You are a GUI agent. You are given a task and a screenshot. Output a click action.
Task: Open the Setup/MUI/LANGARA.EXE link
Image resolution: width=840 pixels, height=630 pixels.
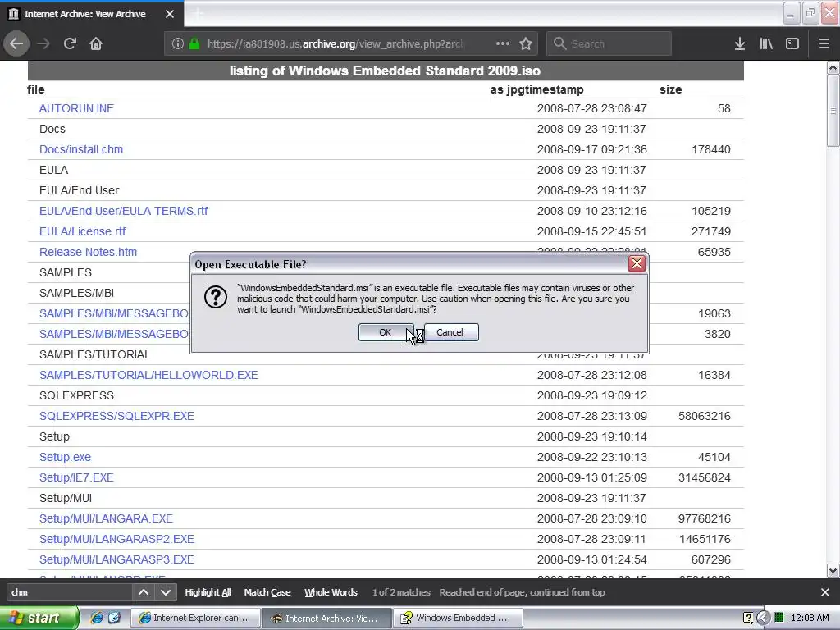click(106, 518)
